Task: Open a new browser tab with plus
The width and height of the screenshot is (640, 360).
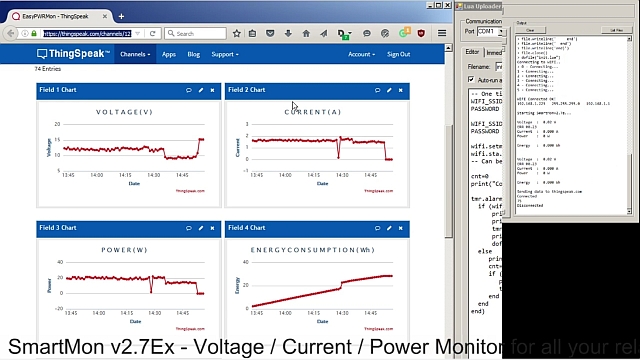Action: pyautogui.click(x=121, y=16)
